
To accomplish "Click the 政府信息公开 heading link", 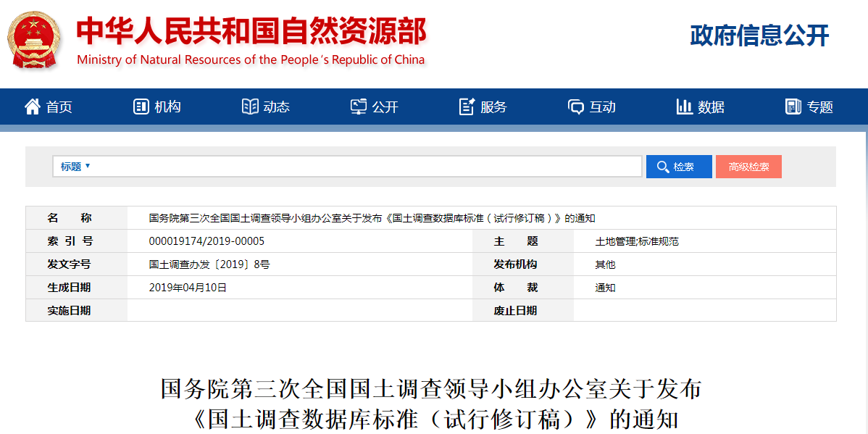I will pyautogui.click(x=759, y=36).
